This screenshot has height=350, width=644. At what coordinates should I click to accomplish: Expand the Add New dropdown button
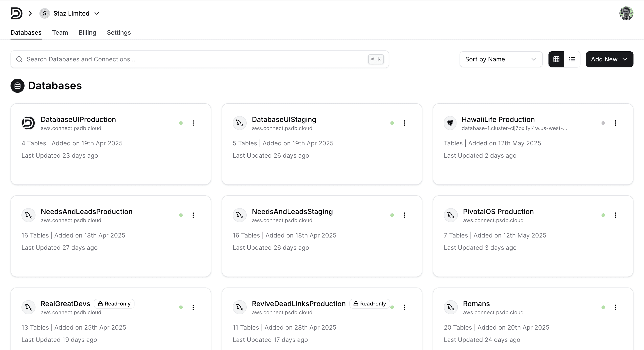click(609, 59)
